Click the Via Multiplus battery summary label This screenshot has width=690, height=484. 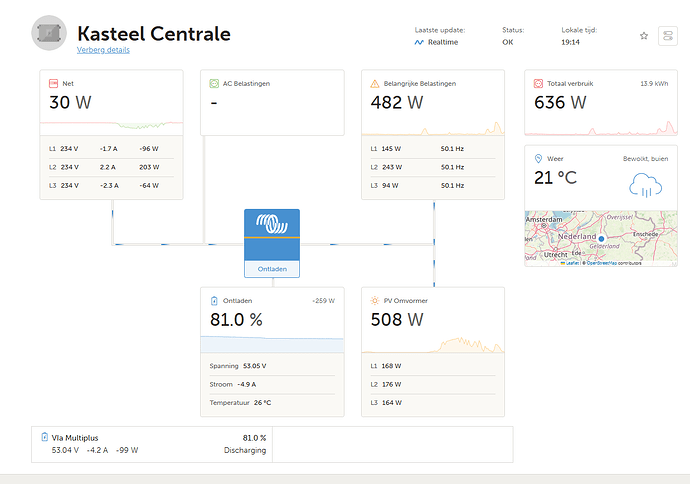pyautogui.click(x=75, y=438)
